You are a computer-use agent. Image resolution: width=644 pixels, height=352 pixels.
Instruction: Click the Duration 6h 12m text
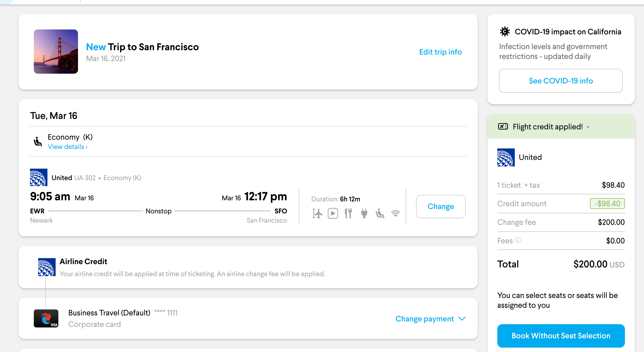(336, 199)
